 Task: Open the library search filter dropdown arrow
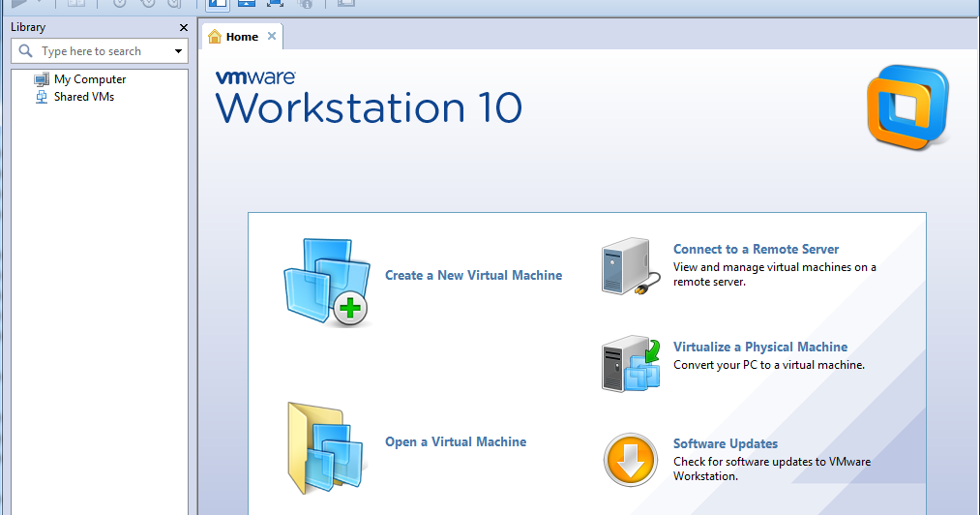tap(178, 51)
